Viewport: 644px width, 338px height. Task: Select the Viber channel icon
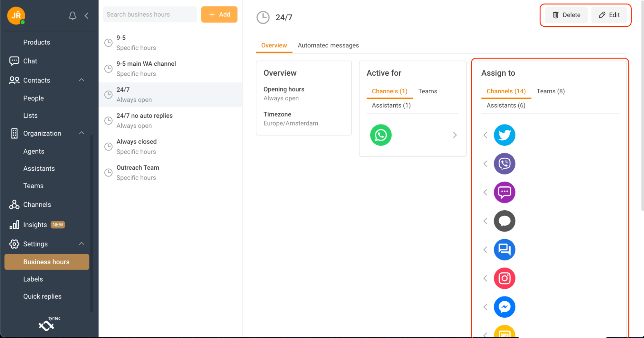click(505, 164)
